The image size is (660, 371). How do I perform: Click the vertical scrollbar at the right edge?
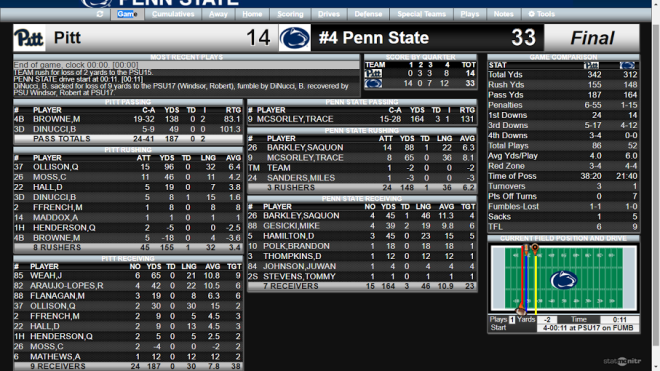(x=656, y=185)
